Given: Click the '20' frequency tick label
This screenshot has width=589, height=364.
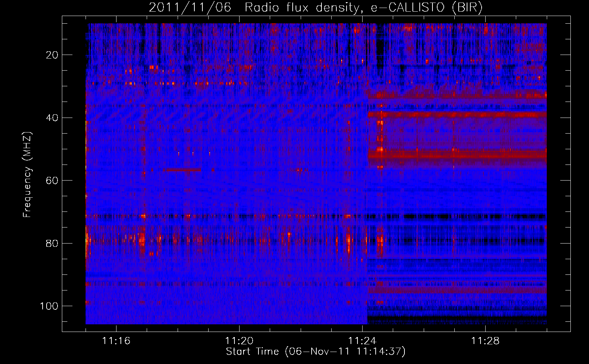Looking at the screenshot, I should 52,55.
